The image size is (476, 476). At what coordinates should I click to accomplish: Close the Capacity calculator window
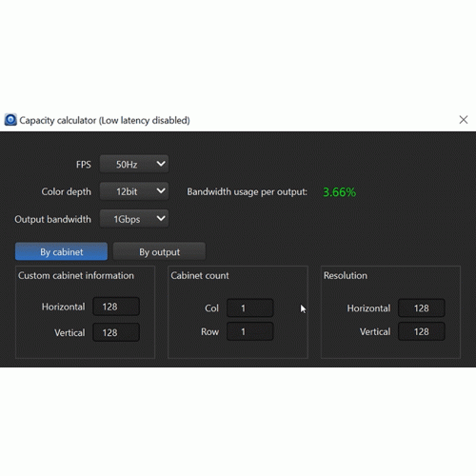464,120
